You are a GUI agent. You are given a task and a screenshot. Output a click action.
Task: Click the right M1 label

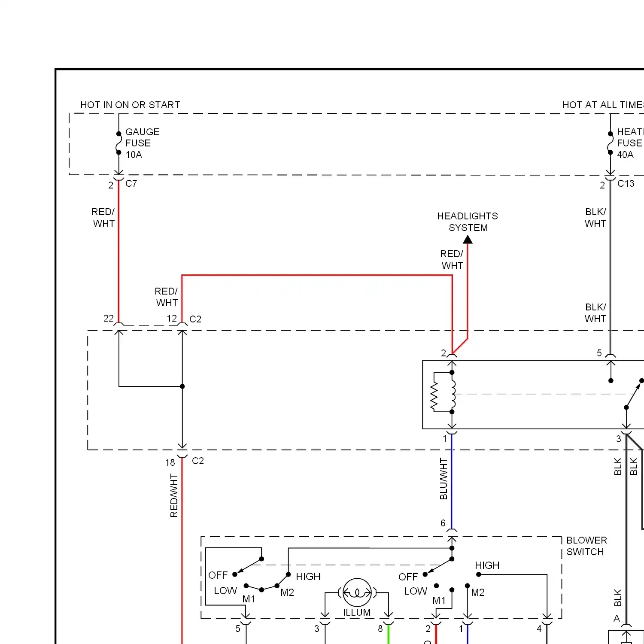439,601
